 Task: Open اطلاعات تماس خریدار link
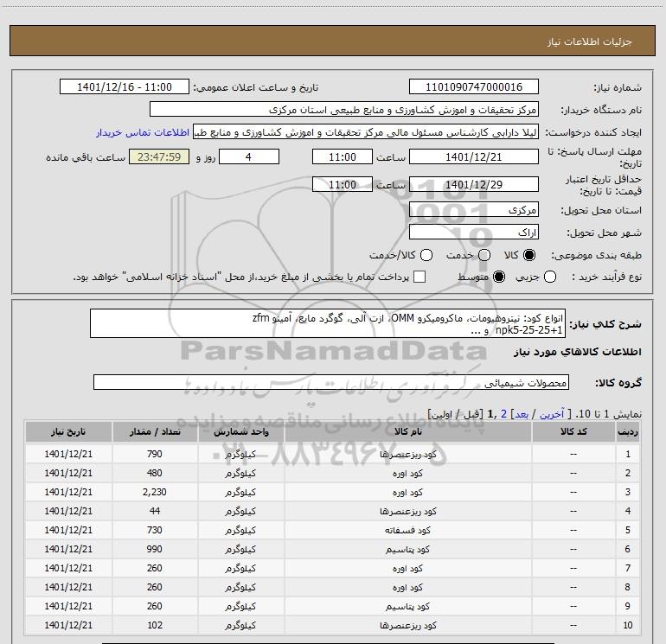pos(143,132)
